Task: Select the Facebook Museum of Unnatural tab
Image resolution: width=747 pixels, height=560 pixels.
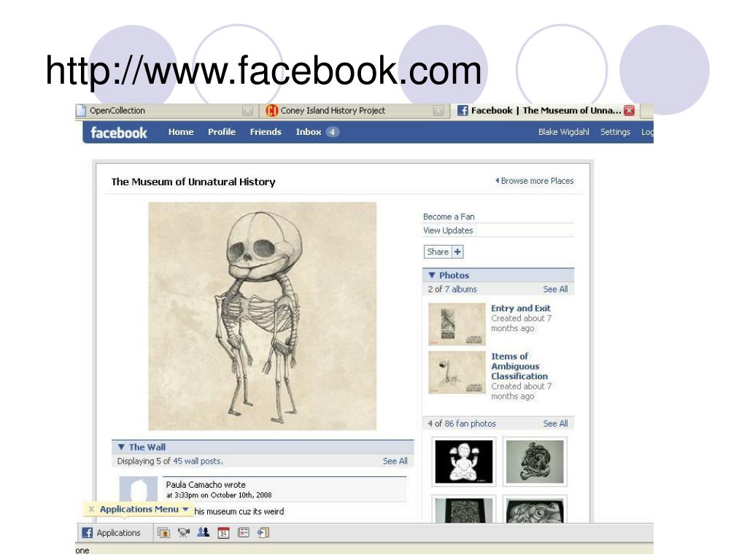Action: (545, 111)
